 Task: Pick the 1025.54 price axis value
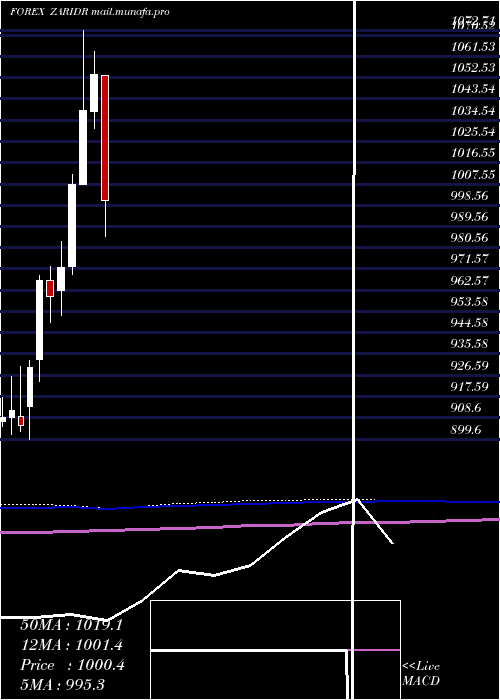coord(473,132)
